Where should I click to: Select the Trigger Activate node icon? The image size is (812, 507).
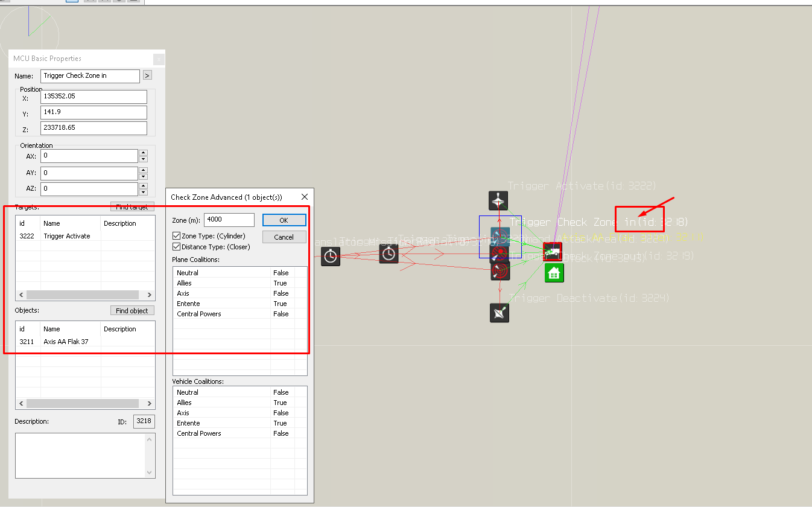click(x=498, y=200)
